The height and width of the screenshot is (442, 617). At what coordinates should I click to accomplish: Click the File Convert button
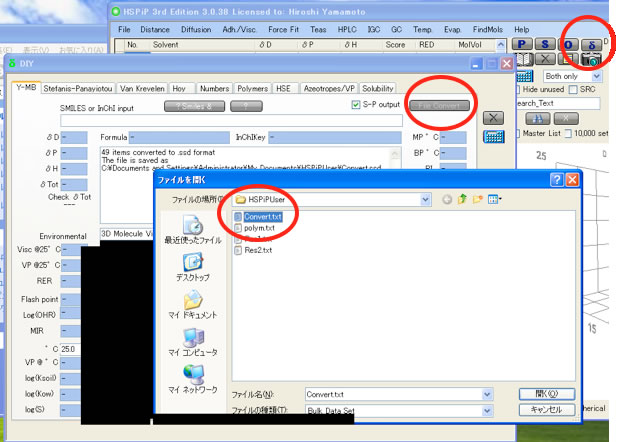coord(439,105)
